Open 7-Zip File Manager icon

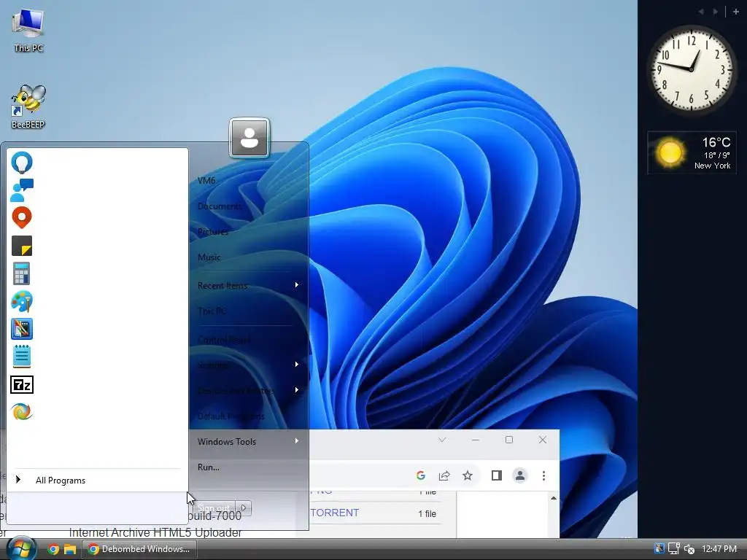[x=21, y=385]
